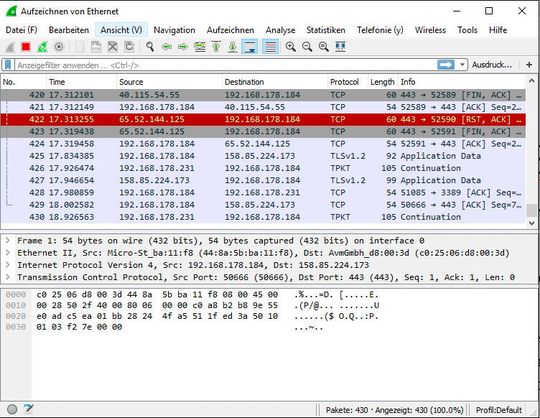Open the Analyse menu
The height and width of the screenshot is (418, 540).
pyautogui.click(x=280, y=30)
